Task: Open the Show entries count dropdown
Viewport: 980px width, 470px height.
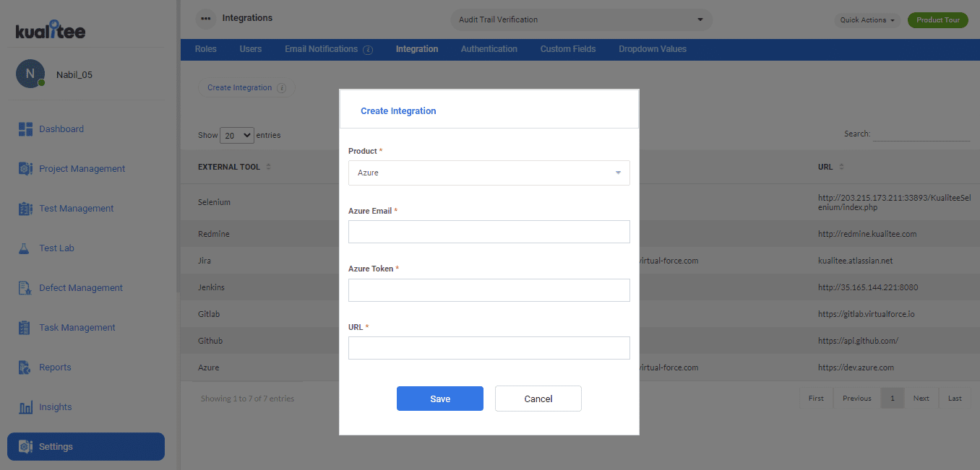Action: tap(237, 135)
